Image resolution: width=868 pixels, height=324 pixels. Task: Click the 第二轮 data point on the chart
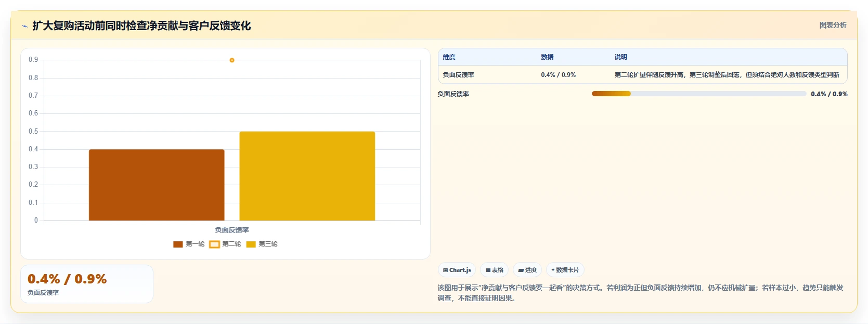(232, 60)
